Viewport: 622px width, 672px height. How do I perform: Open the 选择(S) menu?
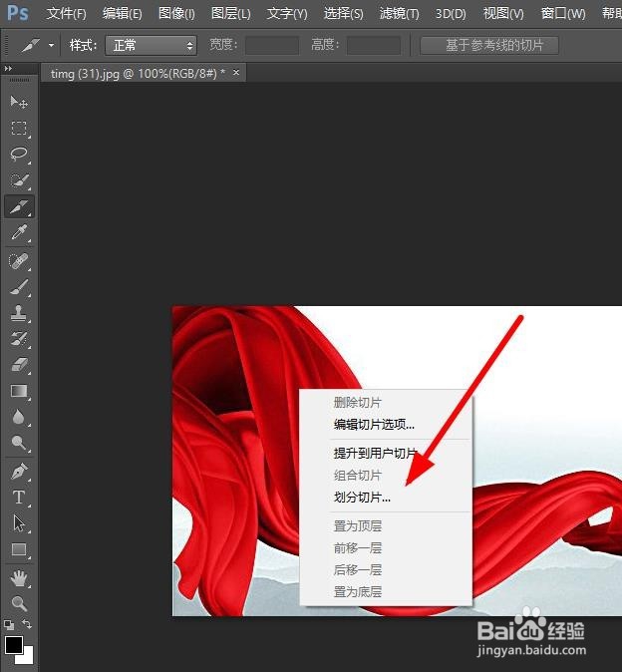[344, 14]
